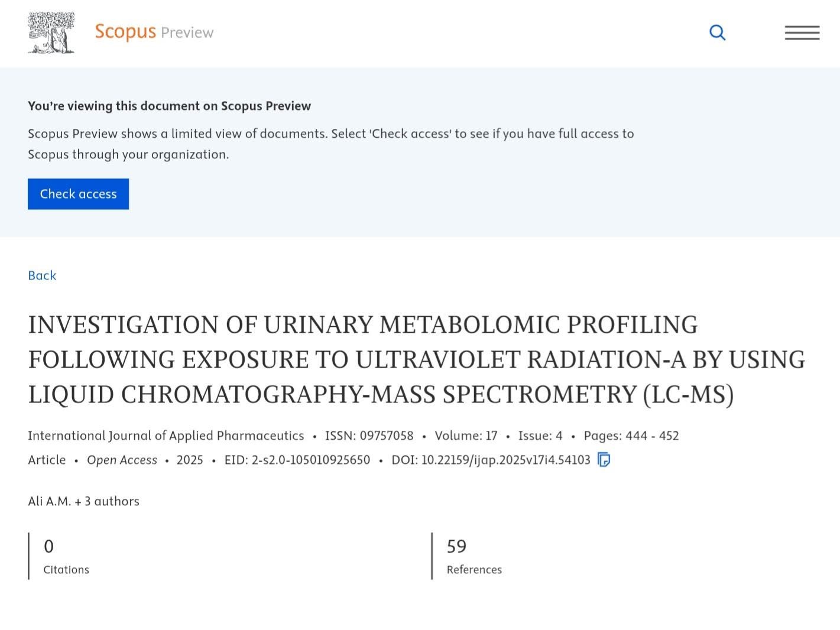The image size is (840, 630).
Task: Click the Elsevier tree logo
Action: click(x=51, y=33)
